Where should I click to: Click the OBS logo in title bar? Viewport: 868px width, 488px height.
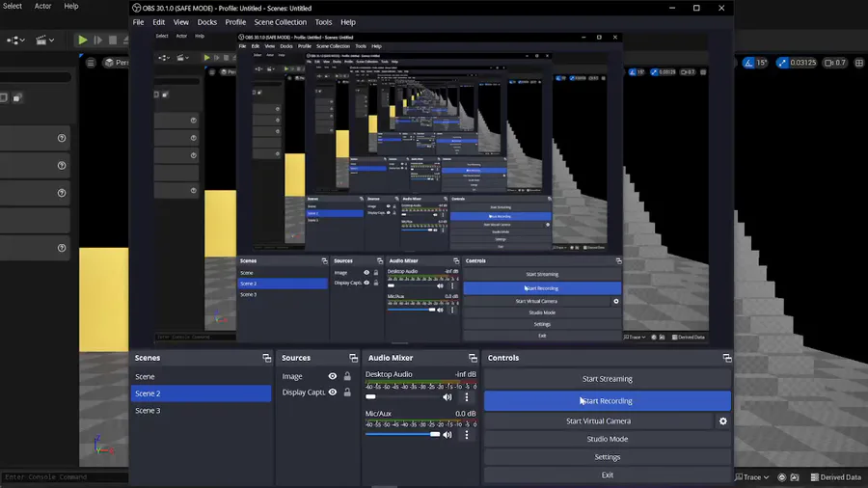136,8
